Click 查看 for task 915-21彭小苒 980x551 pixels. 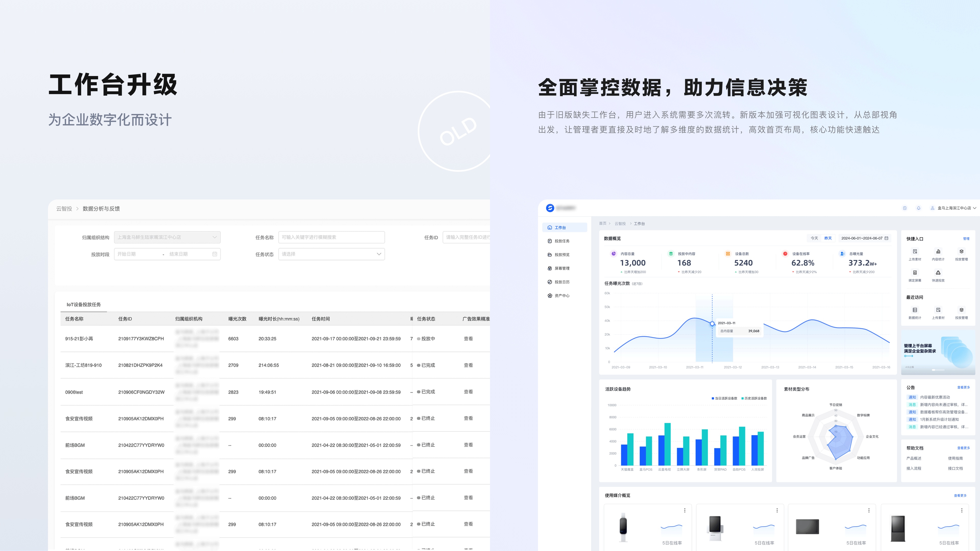(468, 339)
